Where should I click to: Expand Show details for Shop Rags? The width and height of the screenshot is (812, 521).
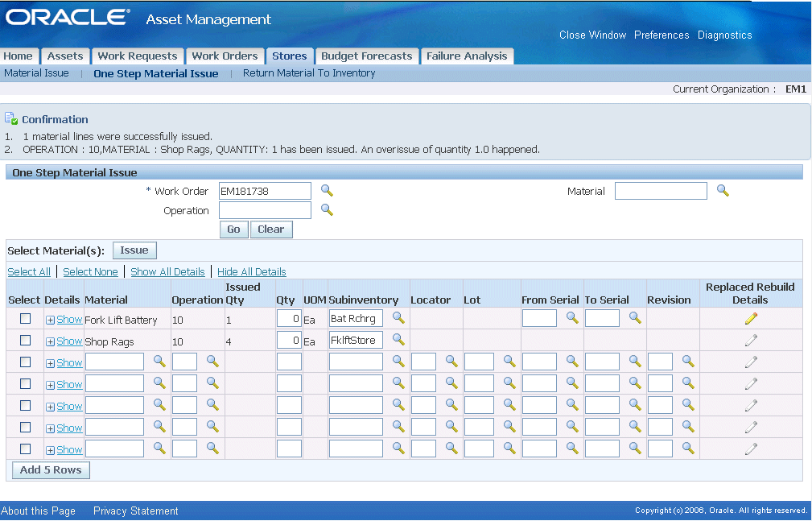click(x=64, y=341)
